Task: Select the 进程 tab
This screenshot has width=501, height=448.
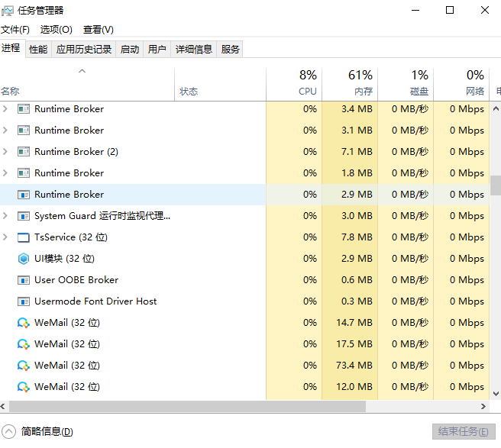Action: [11, 48]
